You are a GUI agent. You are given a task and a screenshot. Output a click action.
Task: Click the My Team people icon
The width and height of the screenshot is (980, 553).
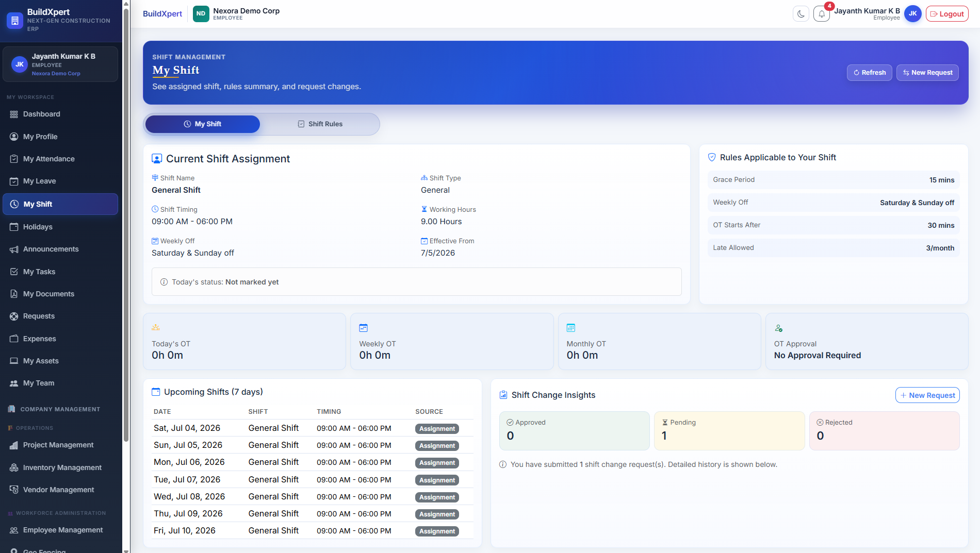pyautogui.click(x=14, y=383)
